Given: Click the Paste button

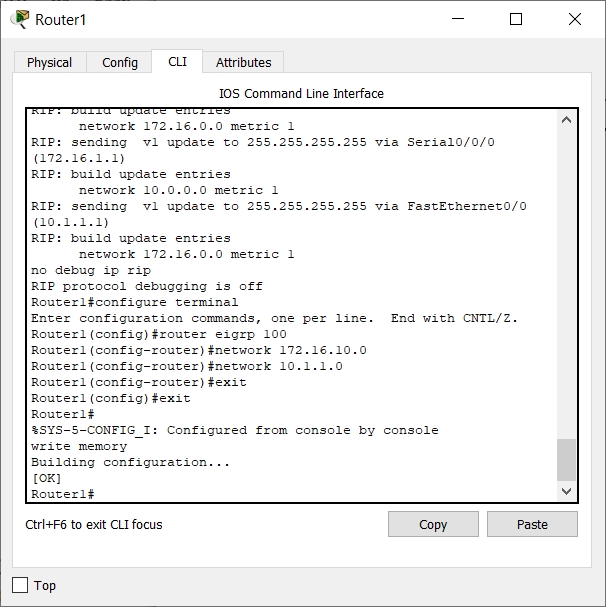Looking at the screenshot, I should pos(532,524).
